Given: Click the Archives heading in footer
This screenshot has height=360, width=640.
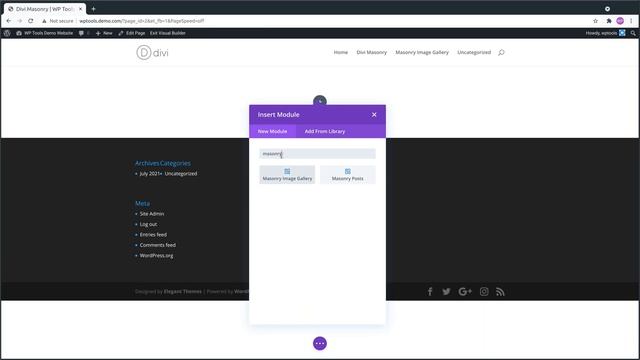Looking at the screenshot, I should 147,163.
